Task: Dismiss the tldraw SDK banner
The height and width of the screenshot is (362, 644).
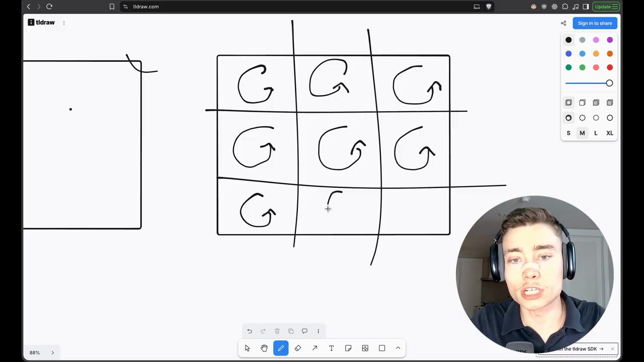Action: [612, 349]
